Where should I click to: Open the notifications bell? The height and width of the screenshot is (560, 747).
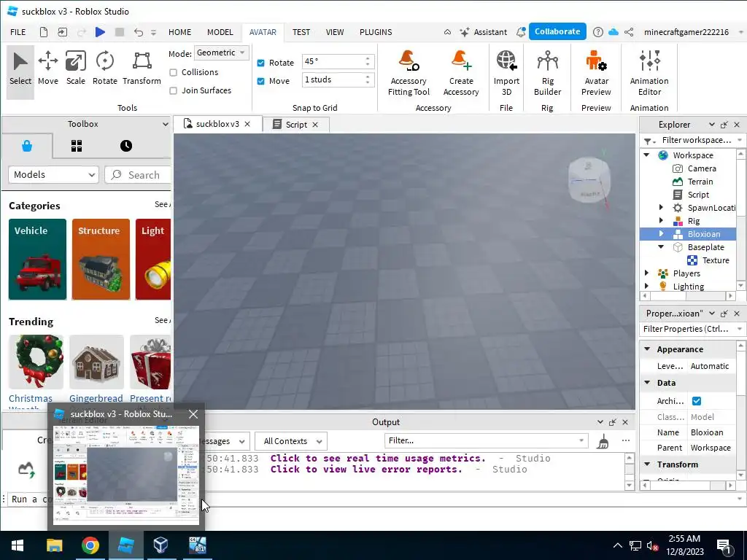tap(521, 32)
